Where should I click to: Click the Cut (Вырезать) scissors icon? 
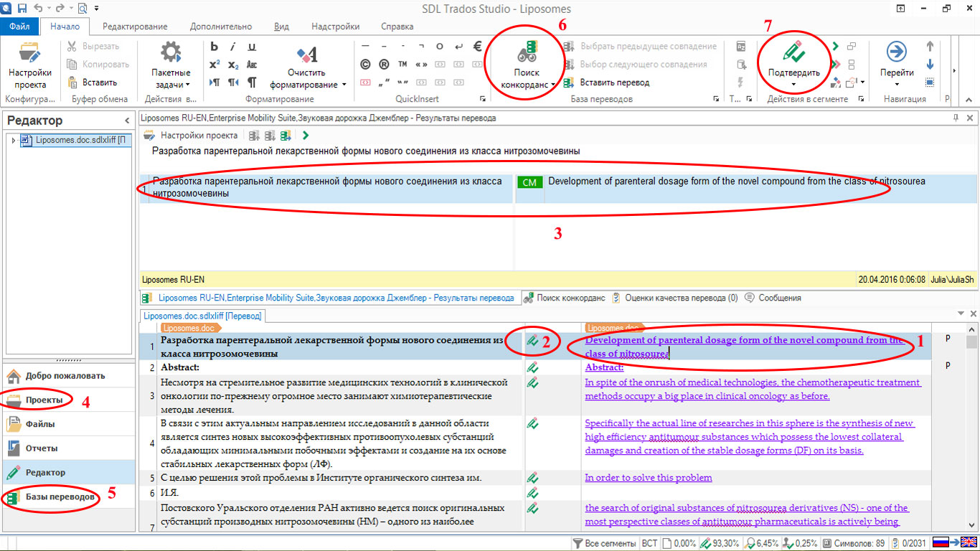[72, 46]
